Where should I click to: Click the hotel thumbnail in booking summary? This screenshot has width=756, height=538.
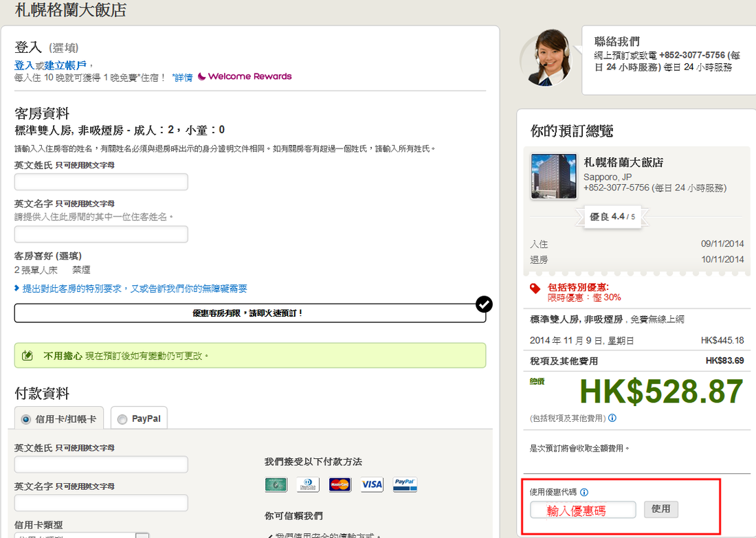tap(553, 177)
